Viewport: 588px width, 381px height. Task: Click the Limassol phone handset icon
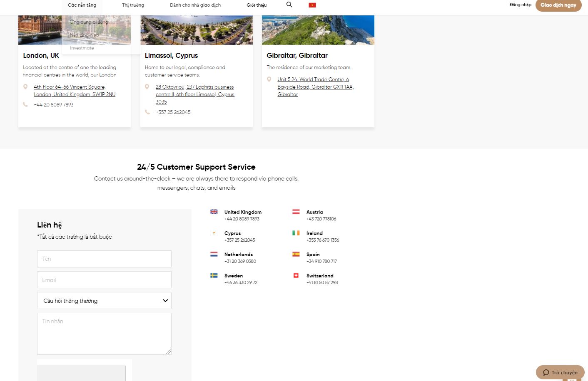pos(147,112)
